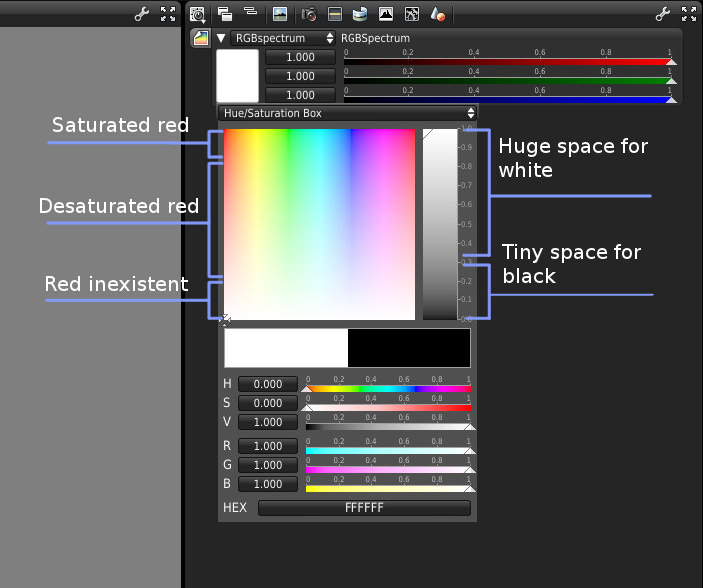Click the stacked windows icon in the toolbar

225,14
